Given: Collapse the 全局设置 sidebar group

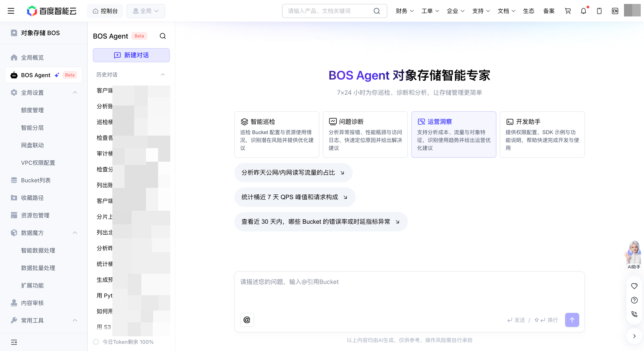Looking at the screenshot, I should pyautogui.click(x=75, y=93).
